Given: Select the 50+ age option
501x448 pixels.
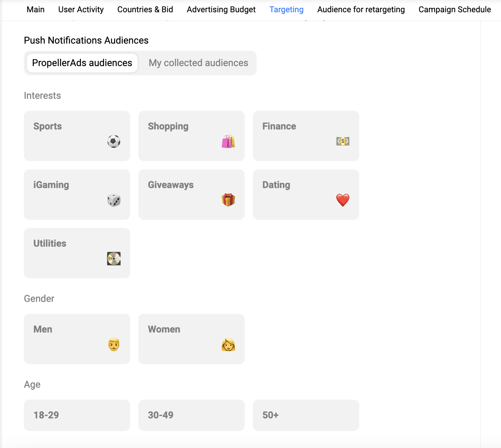Looking at the screenshot, I should point(306,415).
